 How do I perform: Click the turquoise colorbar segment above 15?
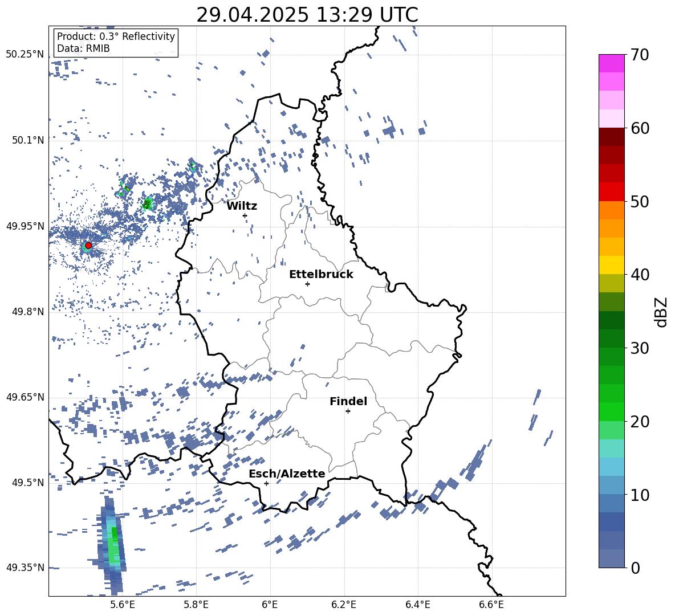[611, 448]
